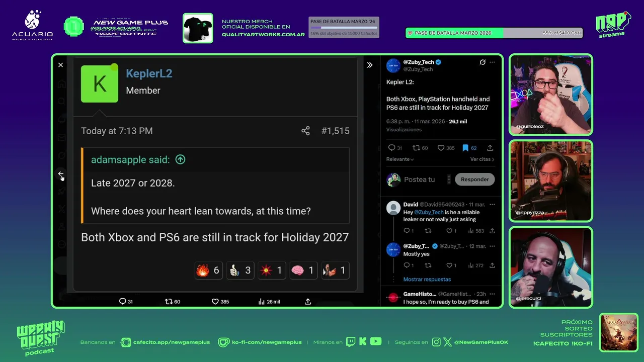
Task: Open more options on GameHisto's reply
Action: point(492,294)
